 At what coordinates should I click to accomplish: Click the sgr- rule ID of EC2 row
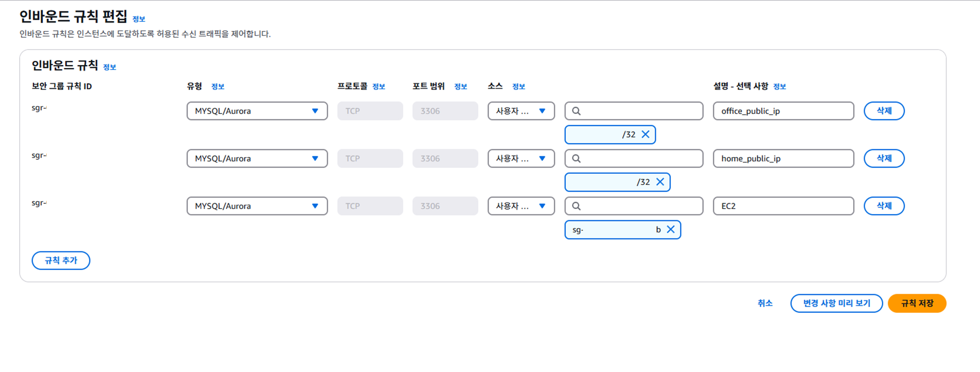click(x=39, y=203)
